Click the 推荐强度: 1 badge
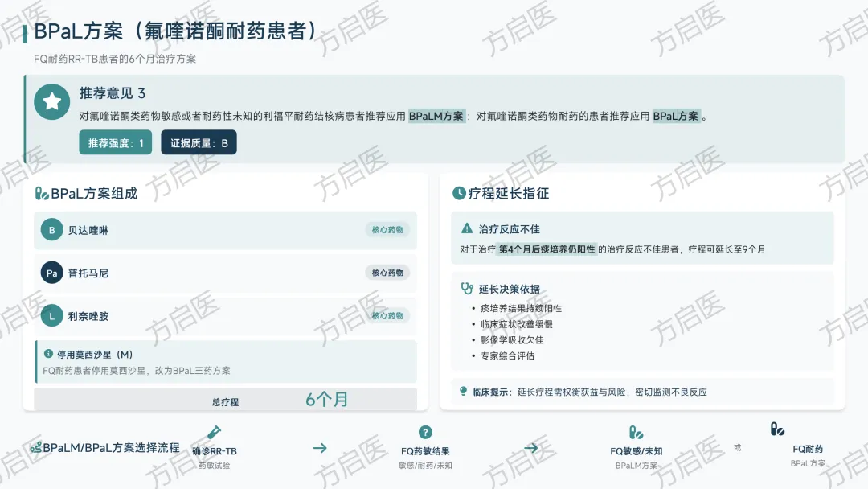868x489 pixels. tap(115, 142)
